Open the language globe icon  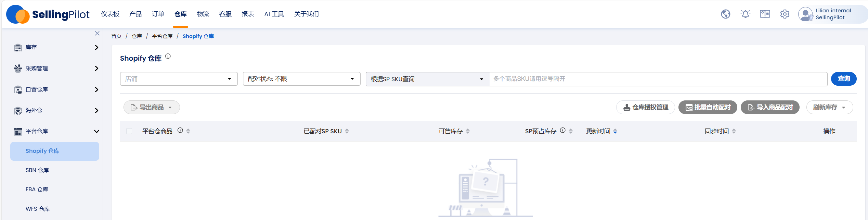tap(725, 14)
